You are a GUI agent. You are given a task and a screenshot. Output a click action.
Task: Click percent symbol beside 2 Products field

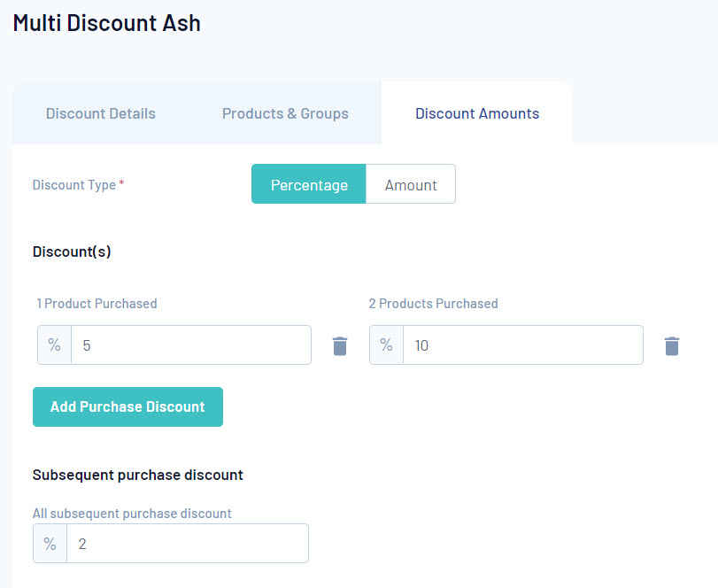pyautogui.click(x=386, y=345)
